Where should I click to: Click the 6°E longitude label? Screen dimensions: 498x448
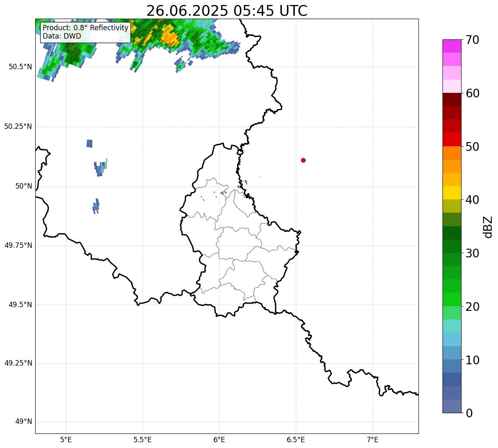(x=219, y=440)
